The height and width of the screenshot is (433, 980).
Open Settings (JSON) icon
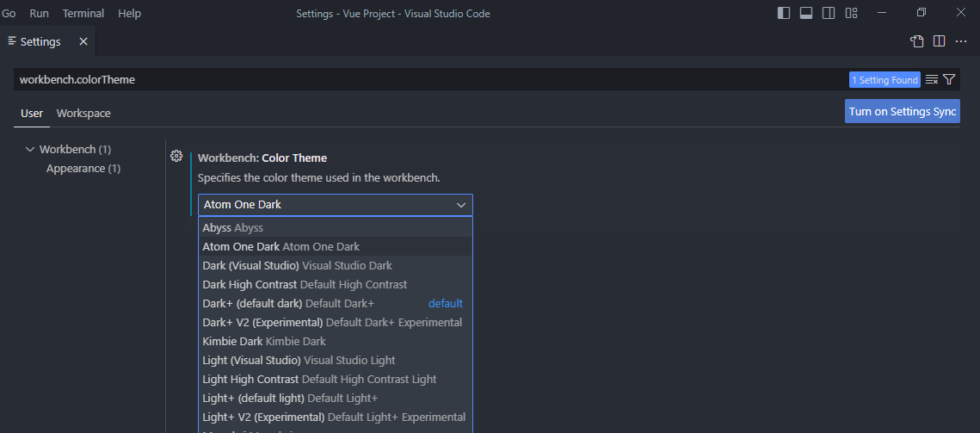pyautogui.click(x=917, y=41)
